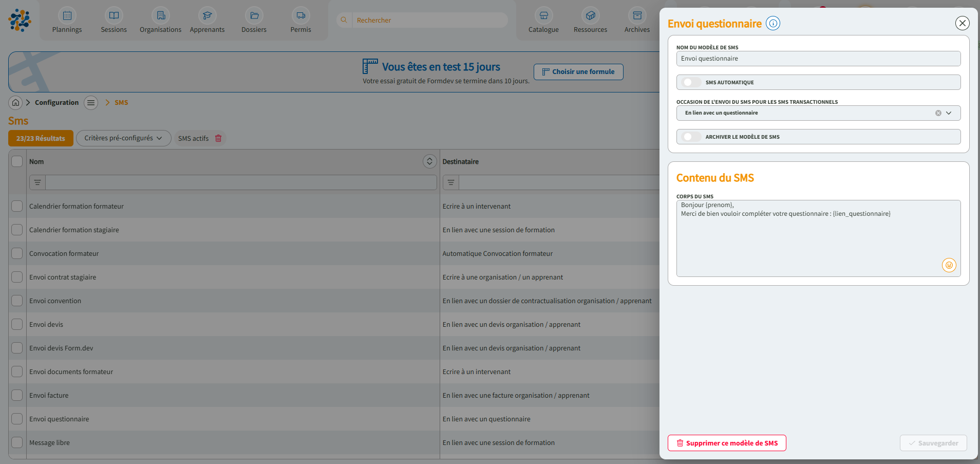Clear the selected SMS occasion value
980x464 pixels.
tap(938, 113)
